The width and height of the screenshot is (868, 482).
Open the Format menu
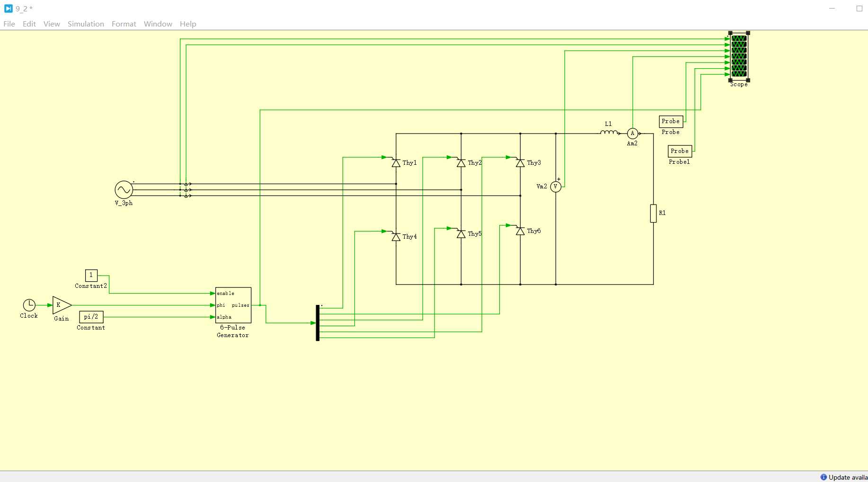[x=124, y=24]
